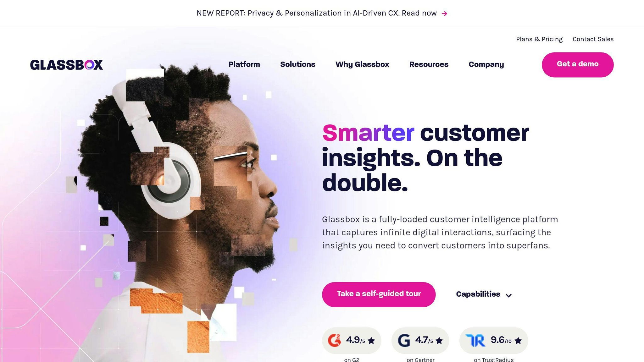Image resolution: width=644 pixels, height=362 pixels.
Task: Open the Resources navigation menu
Action: [x=429, y=64]
